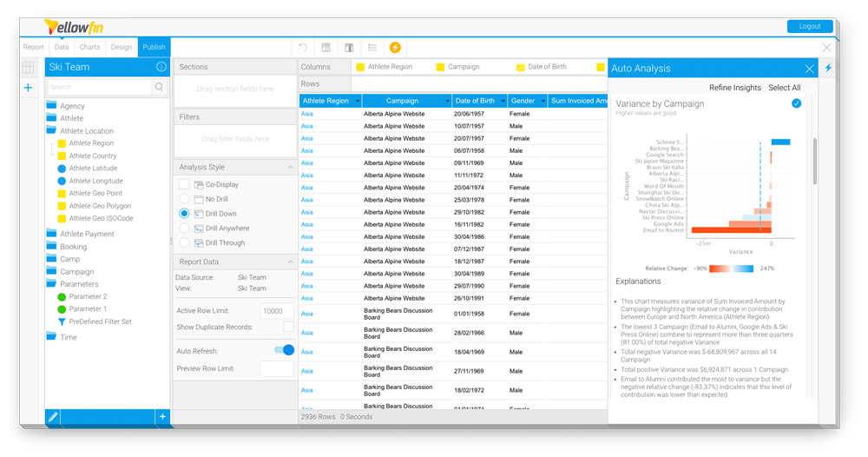
Task: Click the lightning icon beside Auto Analysis panel
Action: coord(827,68)
